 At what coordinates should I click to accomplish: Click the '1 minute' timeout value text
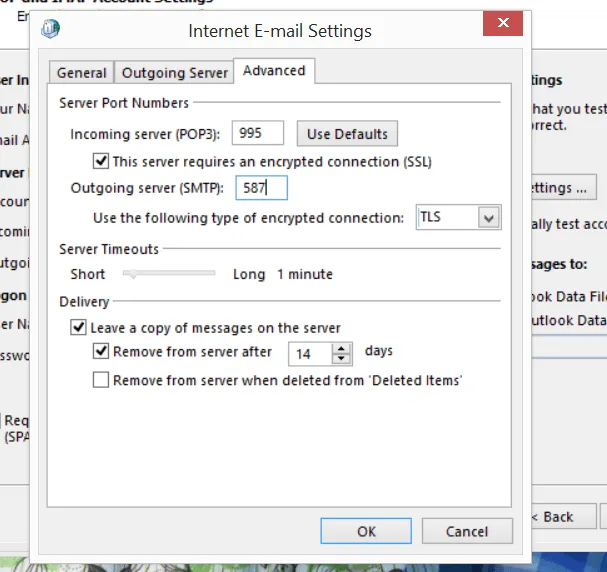(x=305, y=274)
